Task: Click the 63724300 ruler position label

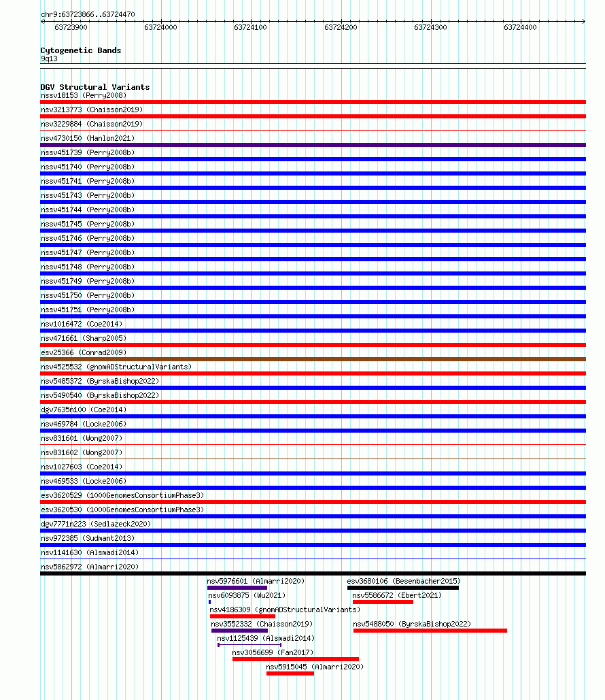Action: [430, 27]
